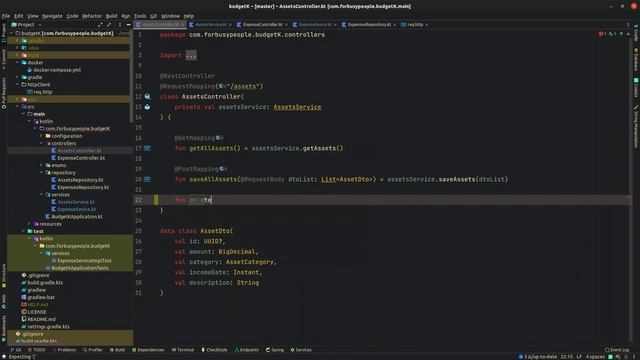The width and height of the screenshot is (640, 360).
Task: Show the Dependencies tool window
Action: pyautogui.click(x=148, y=350)
